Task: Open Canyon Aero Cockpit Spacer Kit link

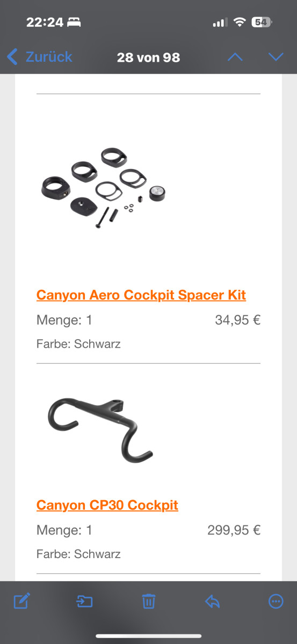Action: click(141, 295)
